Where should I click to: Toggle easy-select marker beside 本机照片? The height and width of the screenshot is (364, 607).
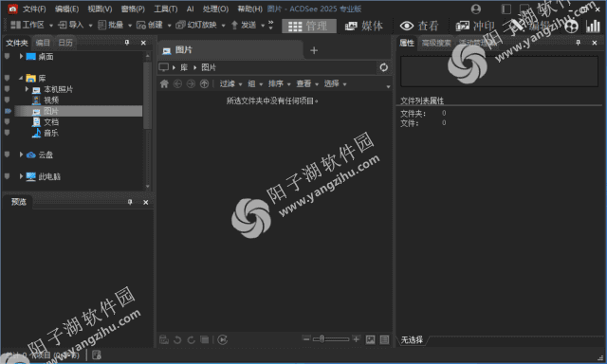point(7,89)
